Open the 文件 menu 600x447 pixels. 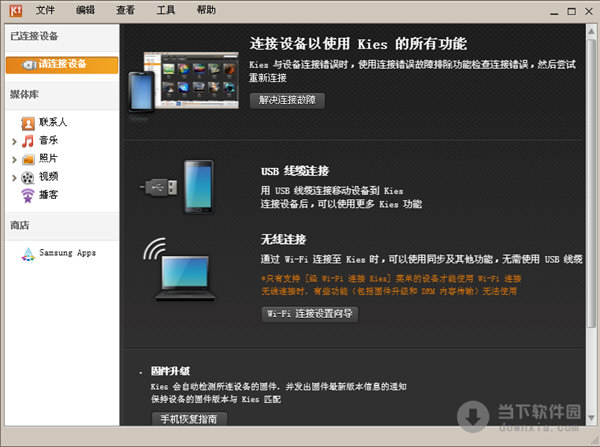click(x=45, y=10)
